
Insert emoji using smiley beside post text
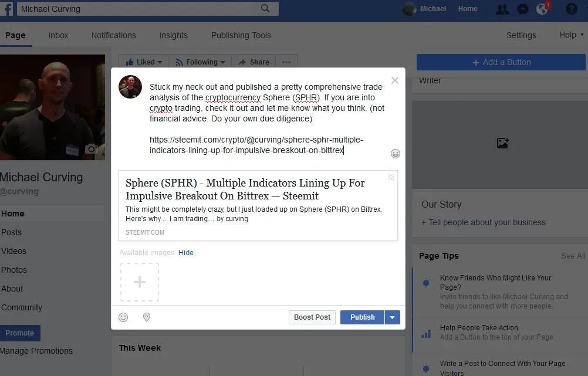(396, 154)
